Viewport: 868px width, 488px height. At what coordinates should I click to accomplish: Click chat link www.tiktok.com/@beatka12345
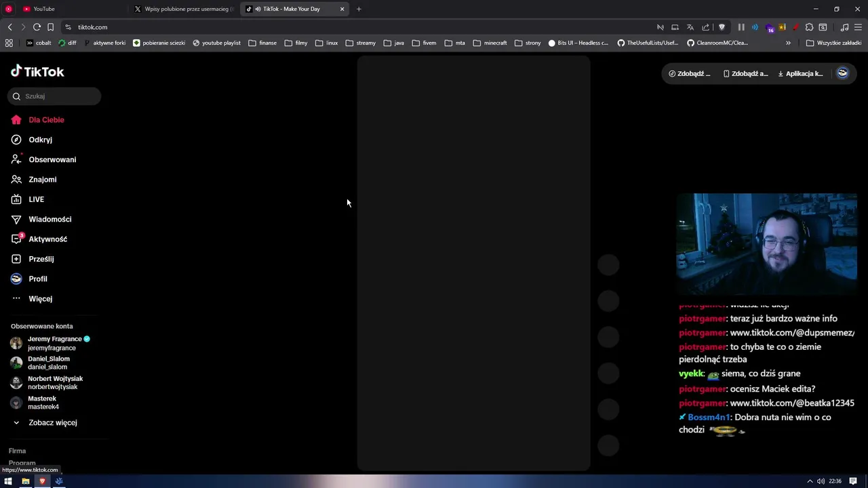point(792,403)
